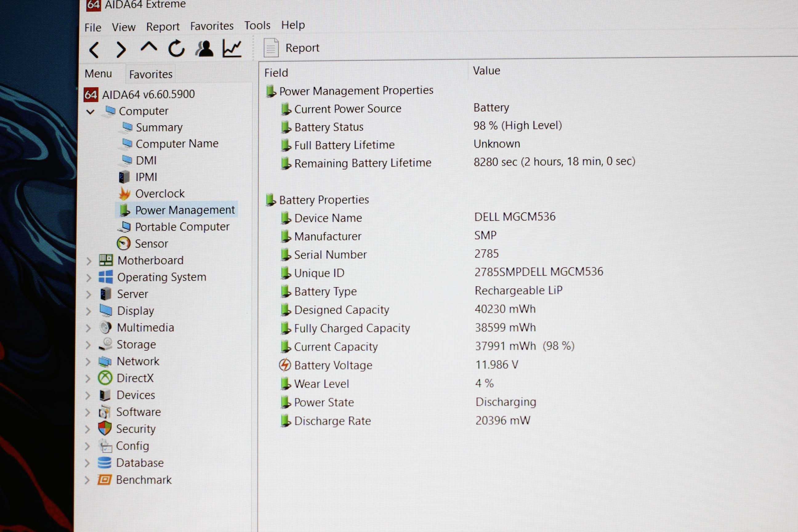Select the Battery Status row

pos(422,127)
